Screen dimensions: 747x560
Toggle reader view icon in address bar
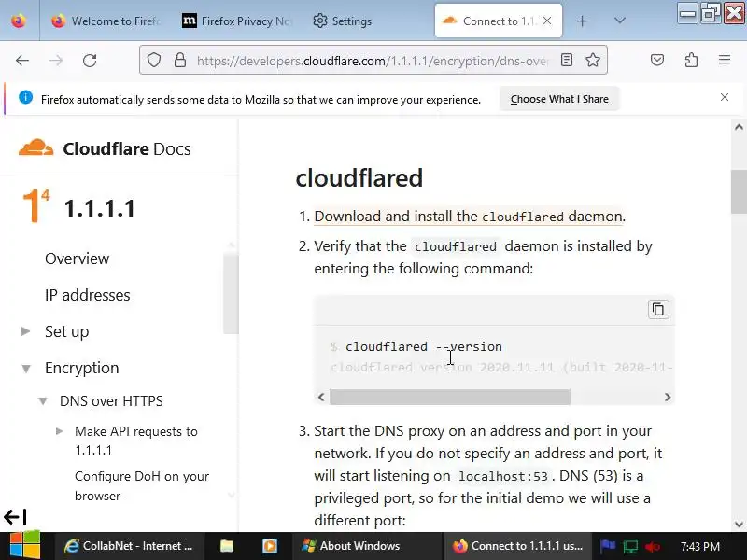(567, 60)
